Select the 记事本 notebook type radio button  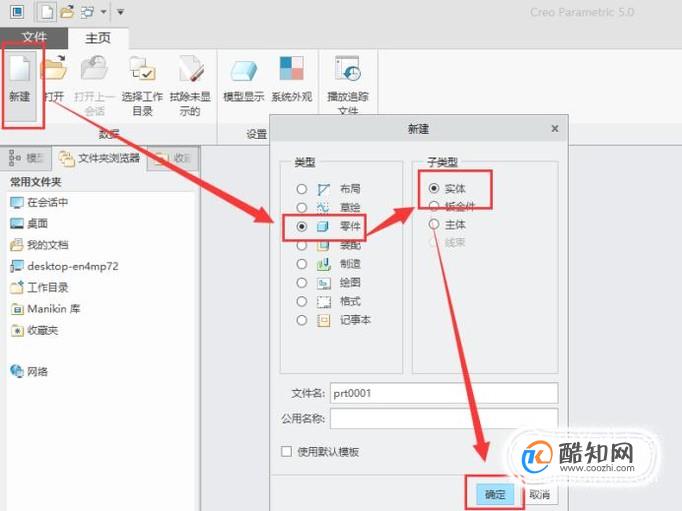pyautogui.click(x=301, y=320)
